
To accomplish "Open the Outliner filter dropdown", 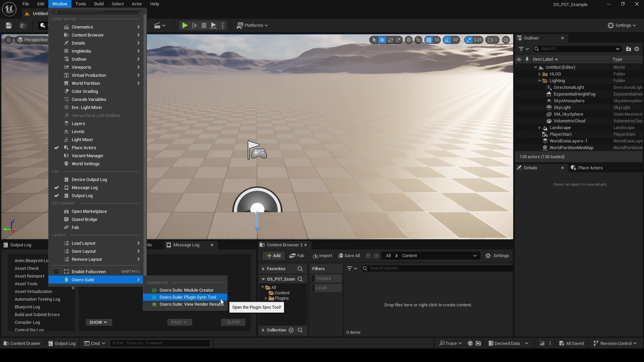I will 523,49.
